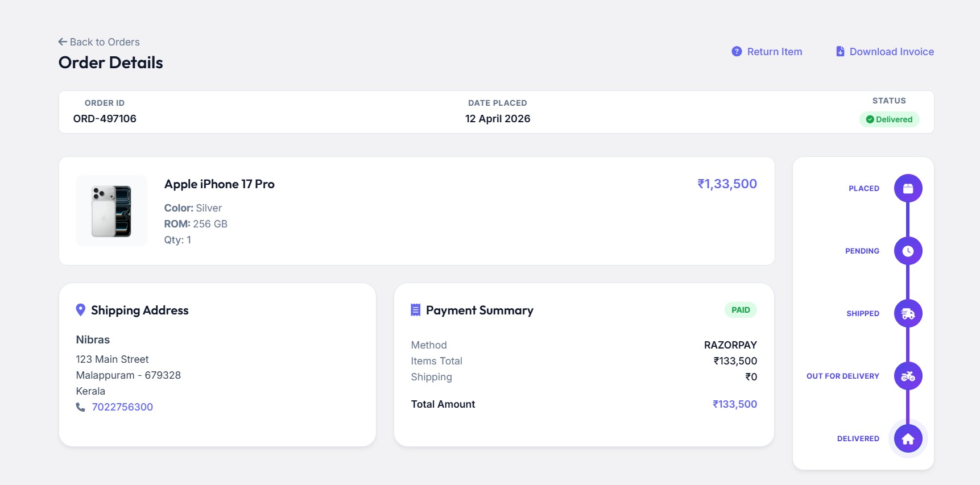Image resolution: width=980 pixels, height=485 pixels.
Task: Click the Delivered home icon in timeline
Action: [x=908, y=438]
